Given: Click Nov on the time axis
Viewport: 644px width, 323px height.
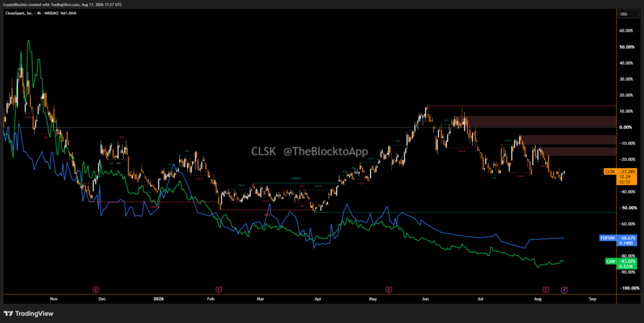Looking at the screenshot, I should pos(54,298).
